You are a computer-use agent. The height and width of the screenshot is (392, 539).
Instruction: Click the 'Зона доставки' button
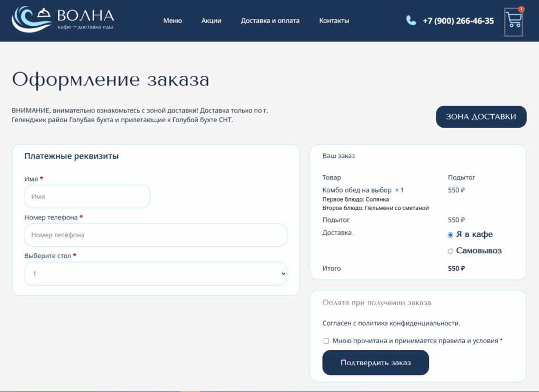(481, 117)
